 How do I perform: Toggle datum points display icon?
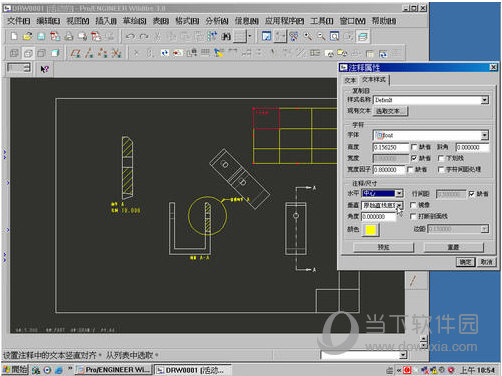coord(103,53)
